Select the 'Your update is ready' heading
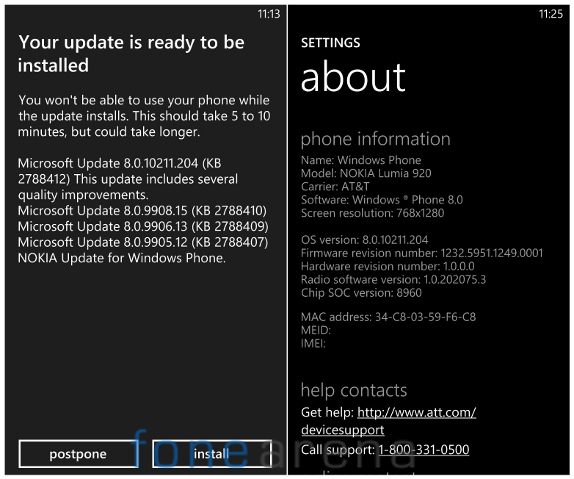Viewport: 574px width, 479px height. pyautogui.click(x=131, y=54)
